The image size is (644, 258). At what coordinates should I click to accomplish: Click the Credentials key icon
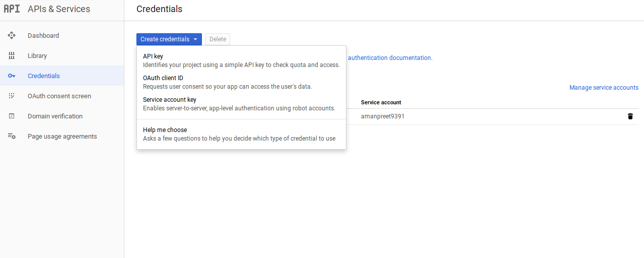pyautogui.click(x=12, y=76)
